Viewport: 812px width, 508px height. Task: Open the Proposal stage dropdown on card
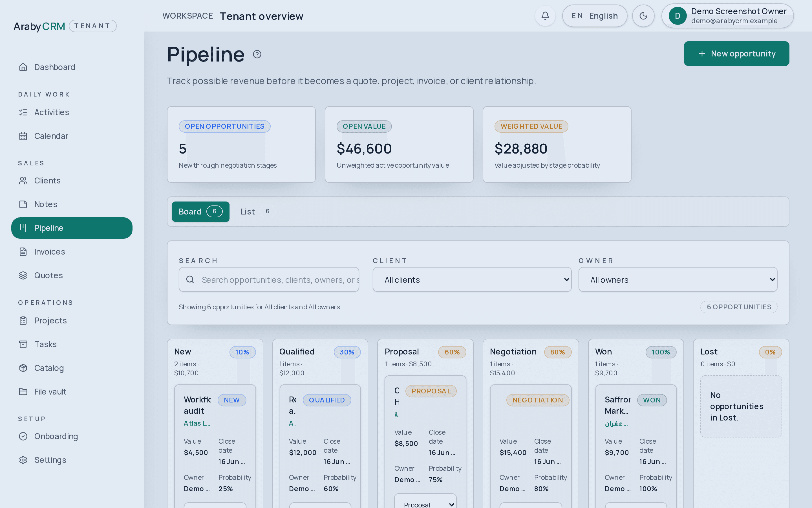click(425, 501)
